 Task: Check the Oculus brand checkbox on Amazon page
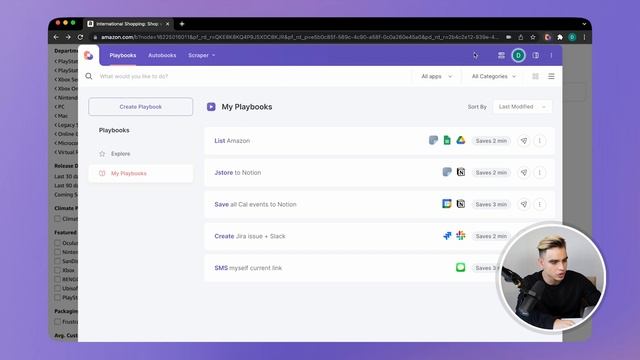[x=58, y=243]
